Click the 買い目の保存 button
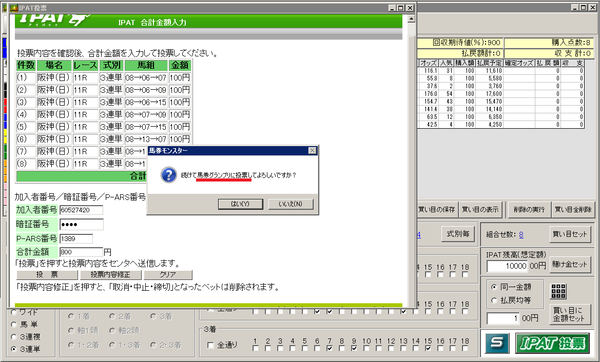The image size is (600, 362). (437, 209)
